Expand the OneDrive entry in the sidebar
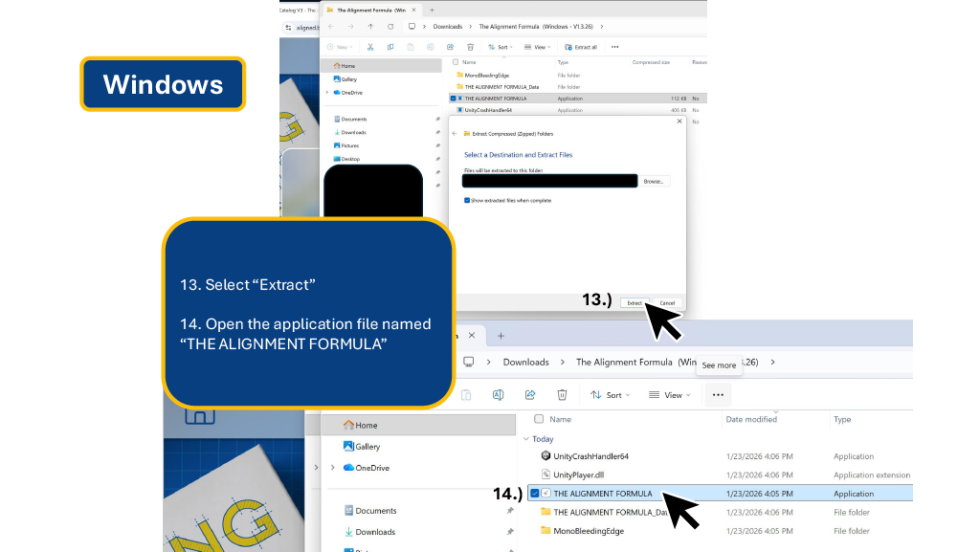980x552 pixels. 333,467
